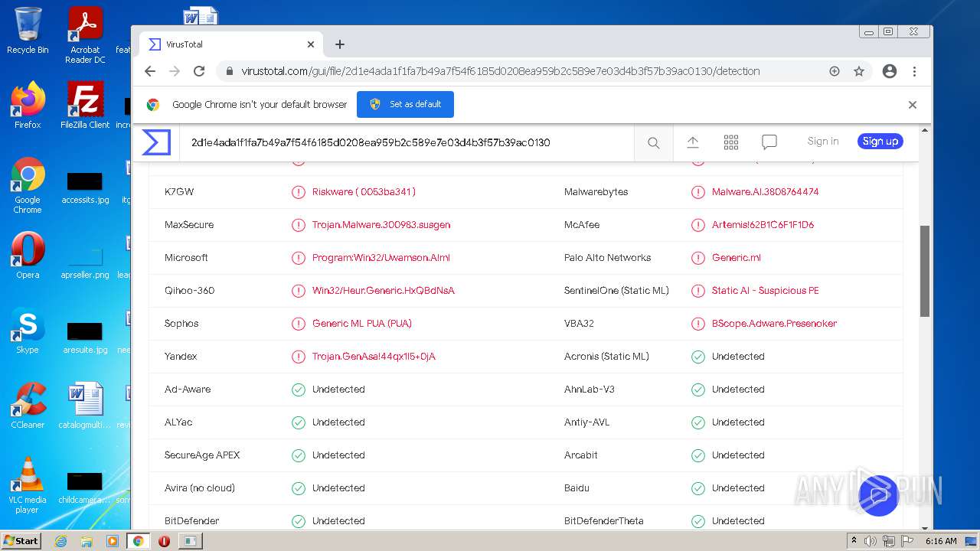Open the Windows Start menu
Image resolution: width=980 pixels, height=551 pixels.
21,540
